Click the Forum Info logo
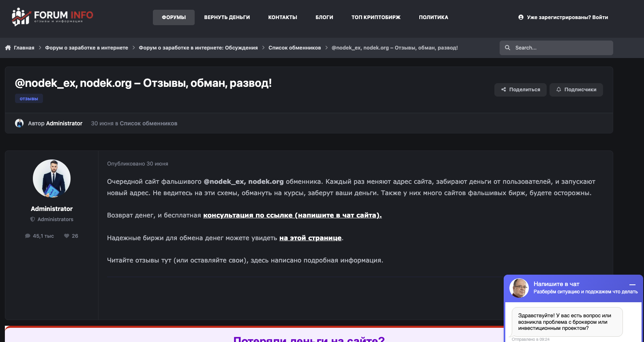This screenshot has height=342, width=644. point(52,17)
